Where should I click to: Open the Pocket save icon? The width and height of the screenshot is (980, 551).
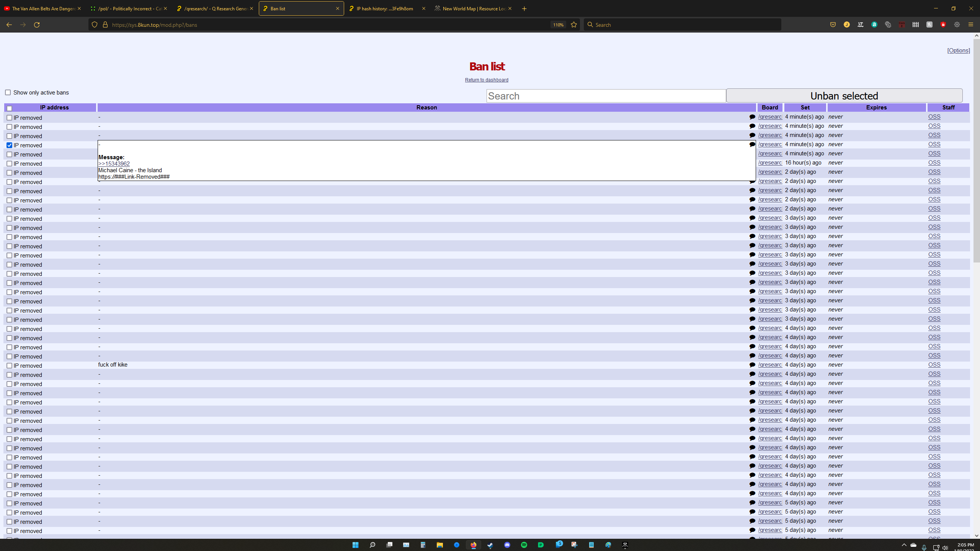(833, 25)
